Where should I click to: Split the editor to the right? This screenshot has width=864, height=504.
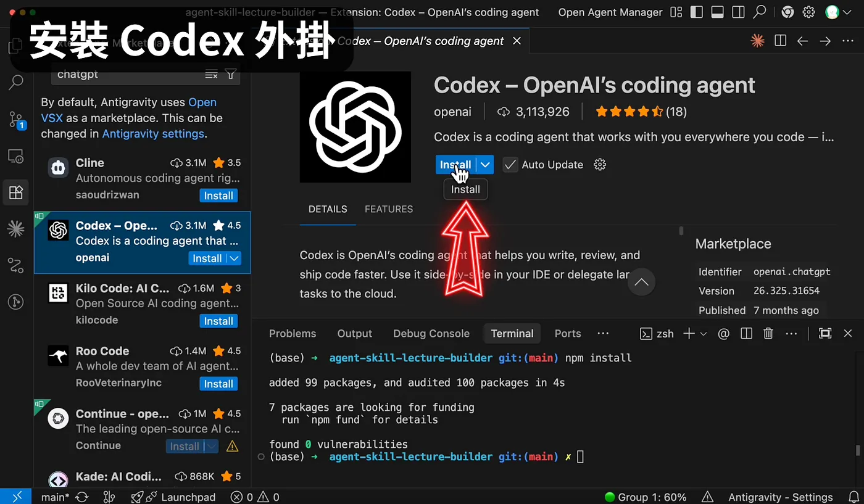click(x=780, y=41)
